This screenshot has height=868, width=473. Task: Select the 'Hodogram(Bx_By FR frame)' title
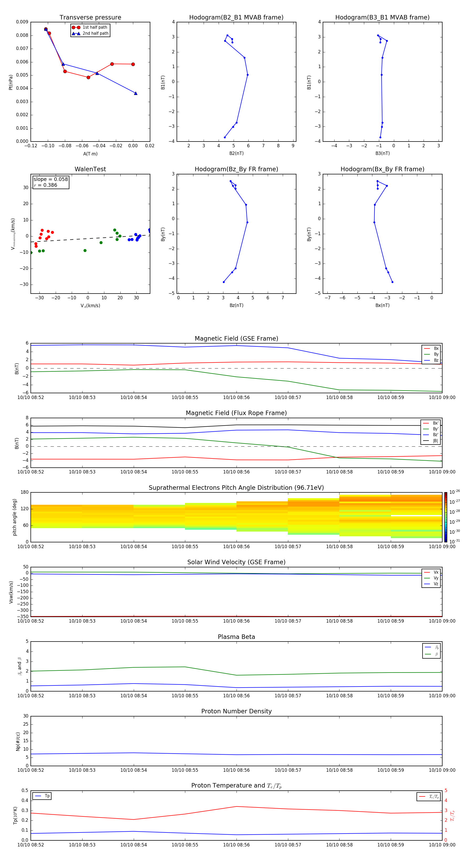pos(382,169)
